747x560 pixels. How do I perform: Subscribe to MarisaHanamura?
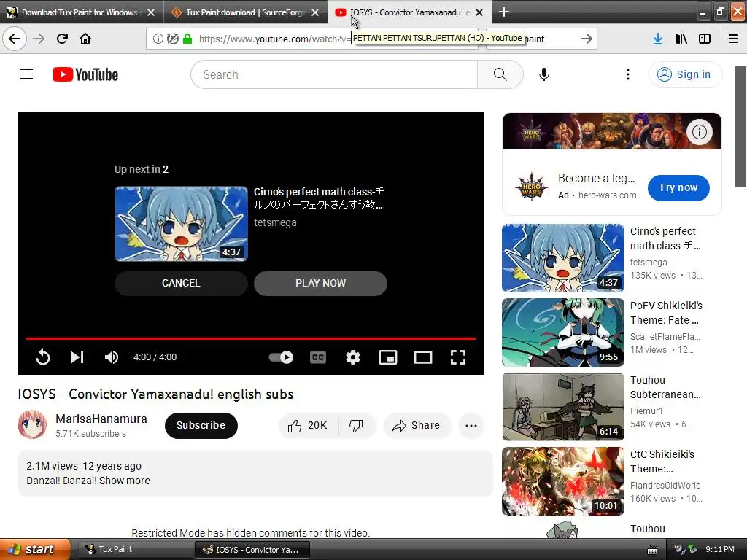(201, 425)
